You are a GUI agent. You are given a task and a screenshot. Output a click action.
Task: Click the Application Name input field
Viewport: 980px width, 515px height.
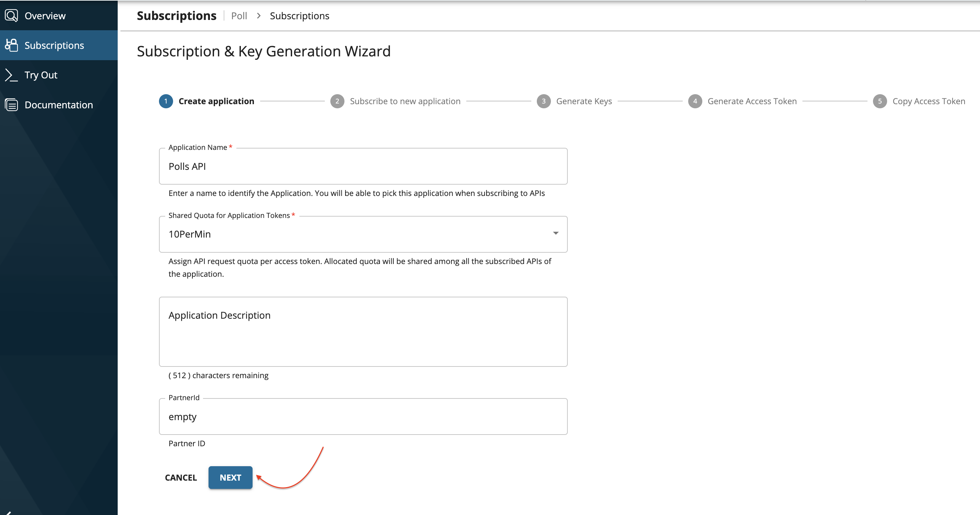[363, 166]
